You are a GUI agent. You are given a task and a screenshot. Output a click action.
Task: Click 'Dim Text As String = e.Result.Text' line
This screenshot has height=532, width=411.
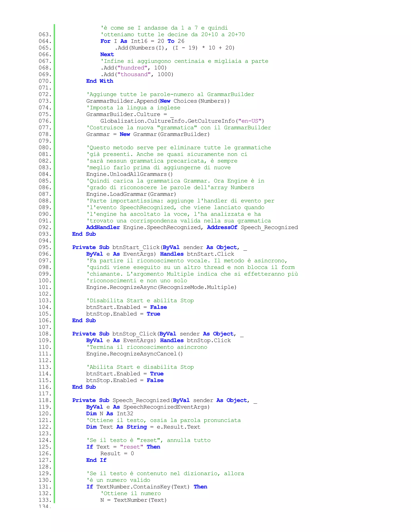pyautogui.click(x=143, y=427)
